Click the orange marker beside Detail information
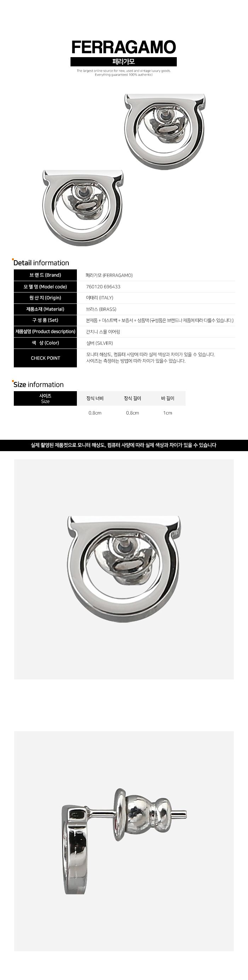The width and height of the screenshot is (248, 980). (x=13, y=259)
